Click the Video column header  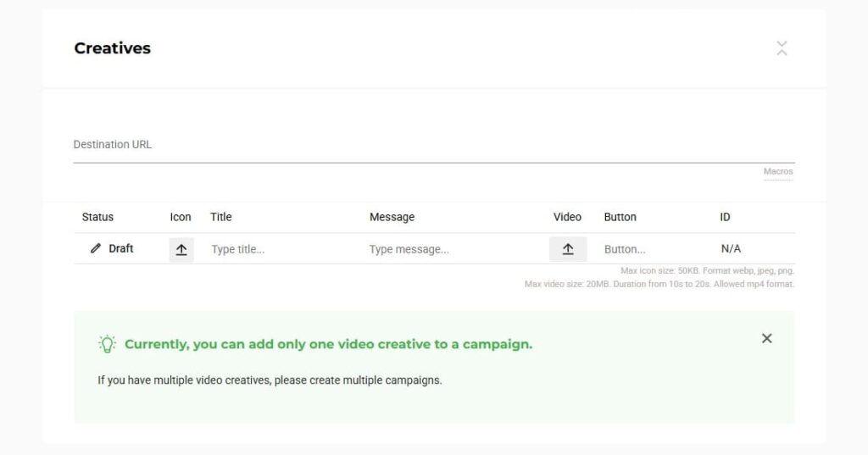coord(567,217)
